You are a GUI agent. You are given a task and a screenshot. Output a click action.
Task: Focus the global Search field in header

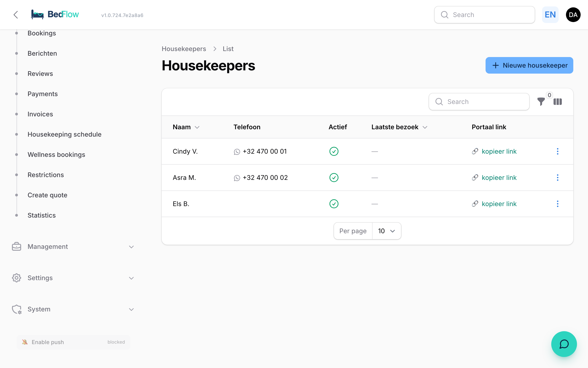click(484, 15)
